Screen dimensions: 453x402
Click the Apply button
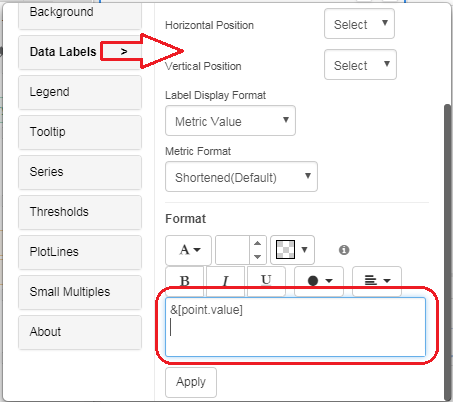(x=191, y=382)
